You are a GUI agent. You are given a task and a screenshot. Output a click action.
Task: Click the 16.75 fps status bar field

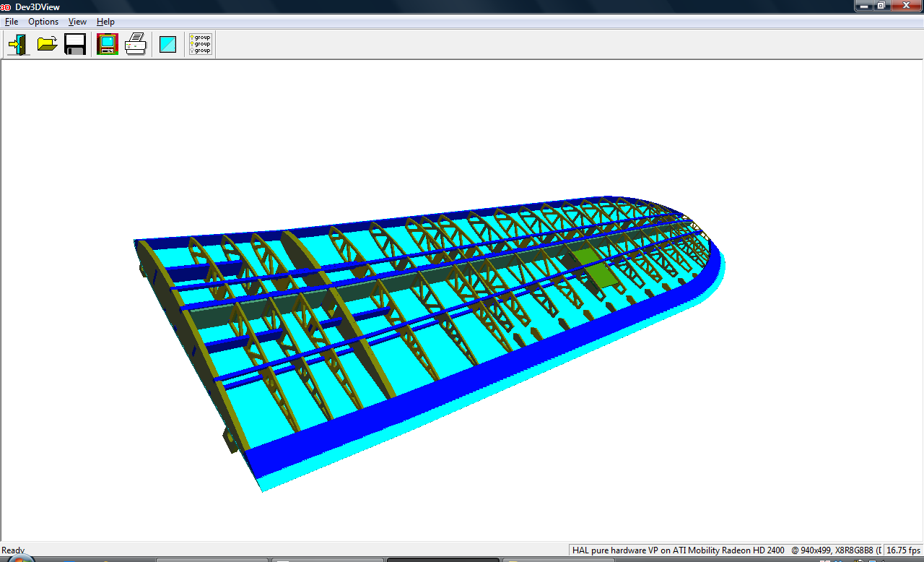903,550
